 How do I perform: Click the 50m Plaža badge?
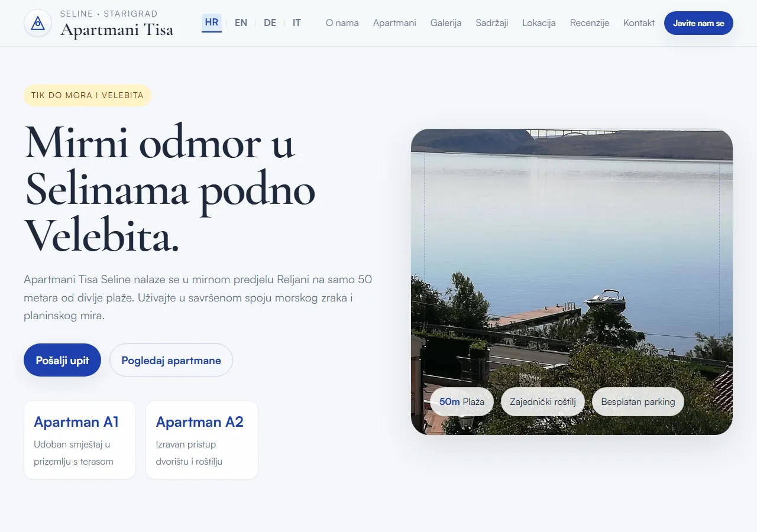[462, 402]
